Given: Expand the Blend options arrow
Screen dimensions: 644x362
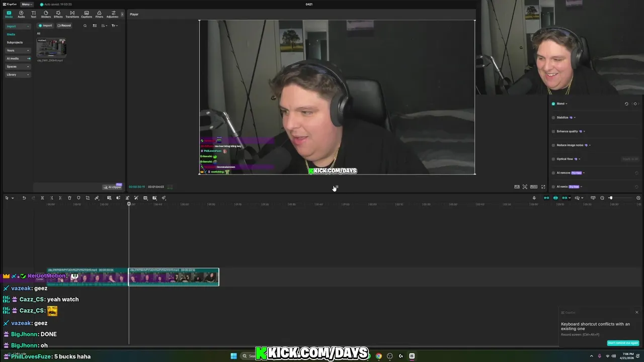Looking at the screenshot, I should [x=567, y=104].
